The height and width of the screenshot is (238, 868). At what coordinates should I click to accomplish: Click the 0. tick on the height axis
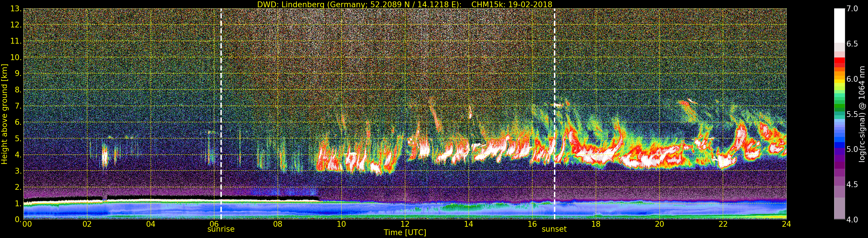pos(18,219)
